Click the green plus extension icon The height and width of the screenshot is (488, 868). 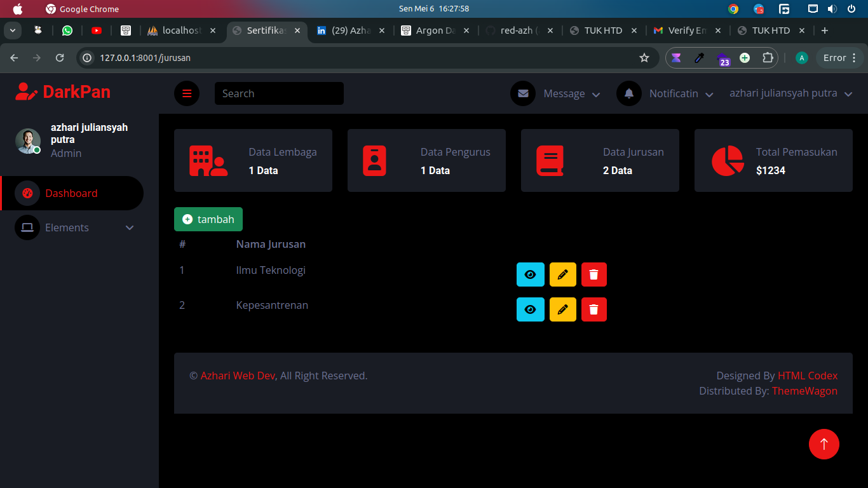pos(745,58)
